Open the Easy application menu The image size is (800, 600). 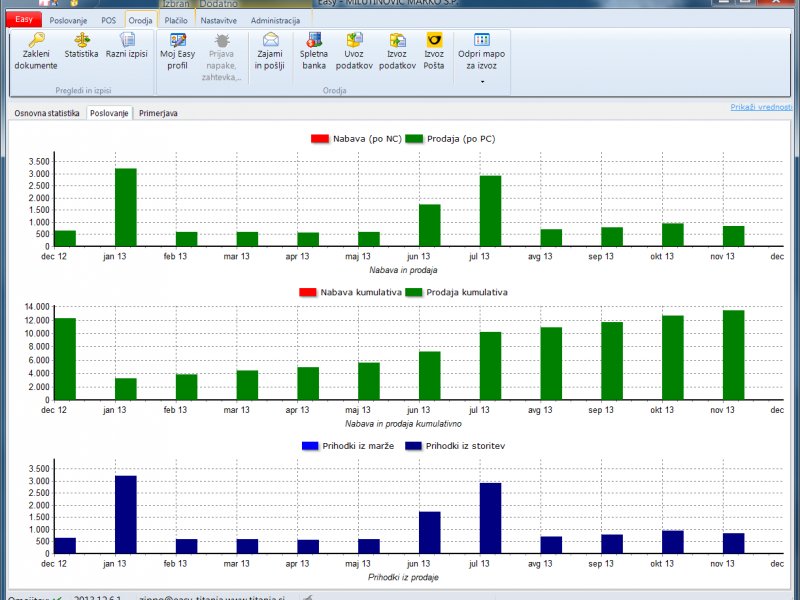pos(22,20)
